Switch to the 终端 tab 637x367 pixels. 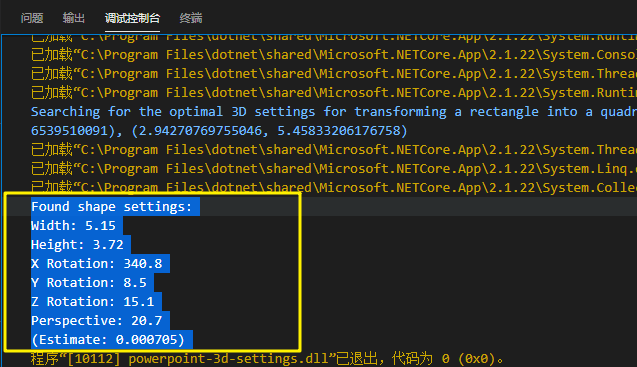coord(191,18)
